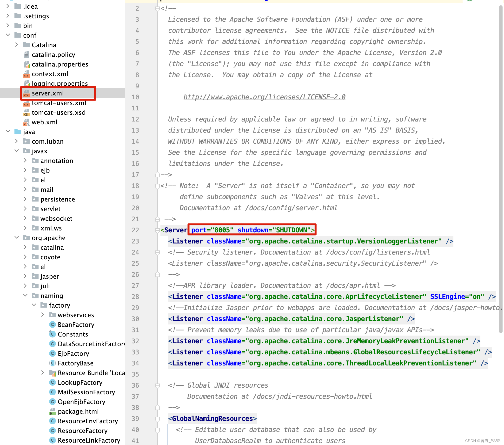Click line number 22 in the gutter

click(135, 230)
